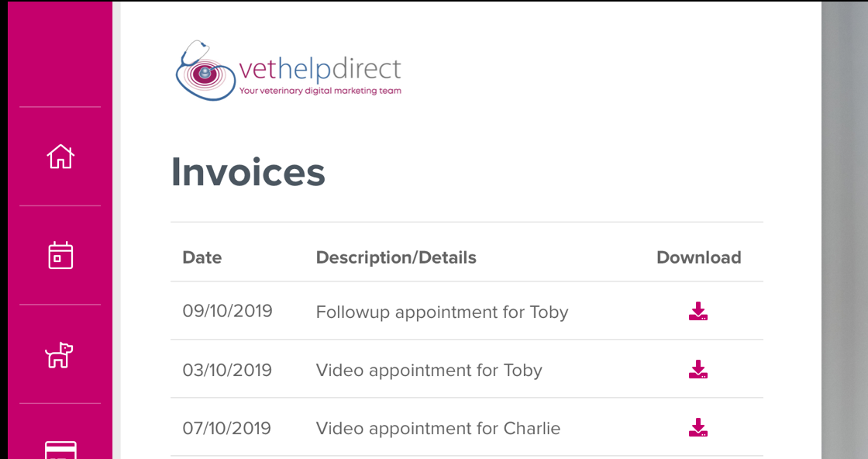The image size is (868, 459).
Task: Go to the Home page icon
Action: [60, 157]
